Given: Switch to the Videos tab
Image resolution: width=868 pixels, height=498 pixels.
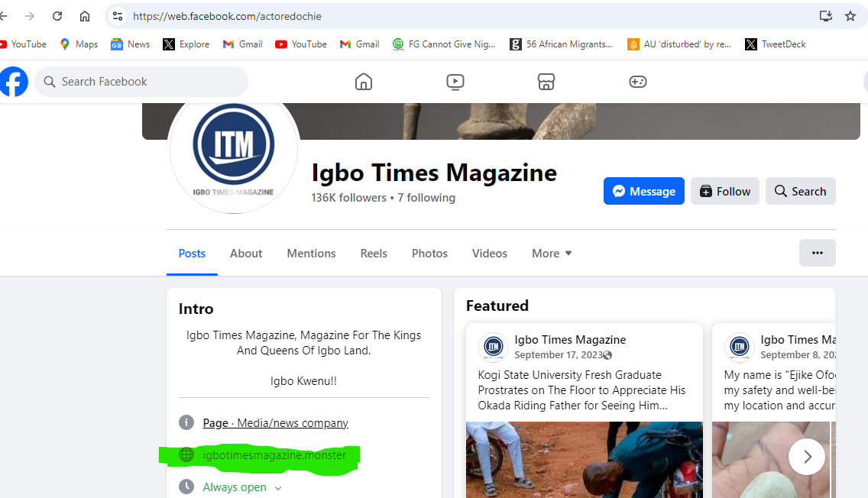Looking at the screenshot, I should pos(489,254).
